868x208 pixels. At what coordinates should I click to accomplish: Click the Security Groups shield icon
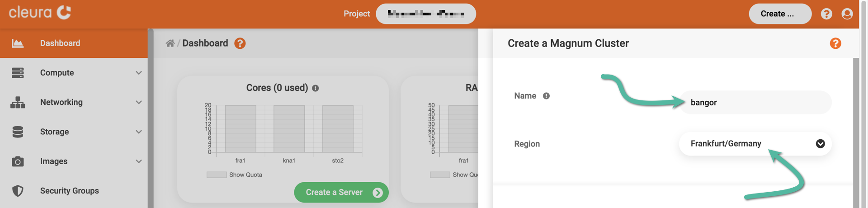18,191
